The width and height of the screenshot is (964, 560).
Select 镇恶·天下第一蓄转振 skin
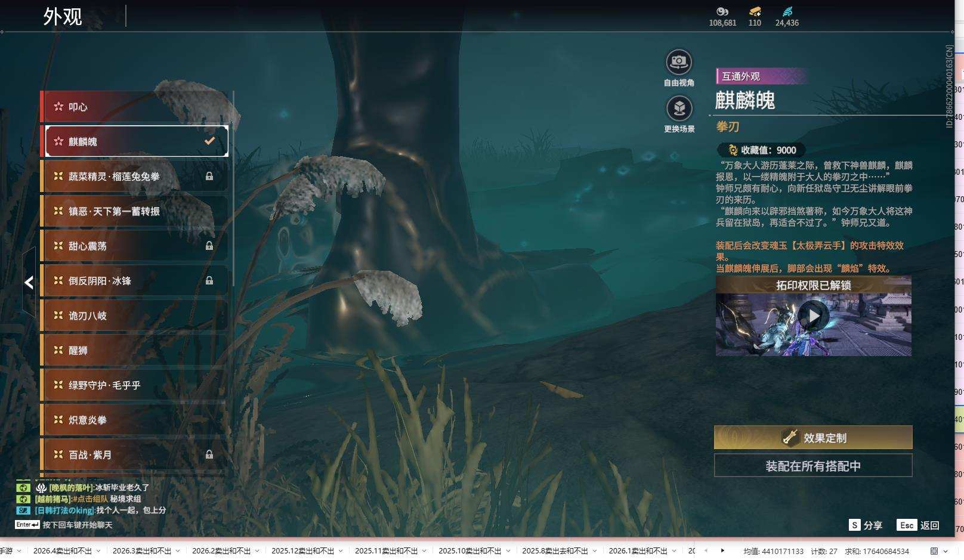click(134, 211)
